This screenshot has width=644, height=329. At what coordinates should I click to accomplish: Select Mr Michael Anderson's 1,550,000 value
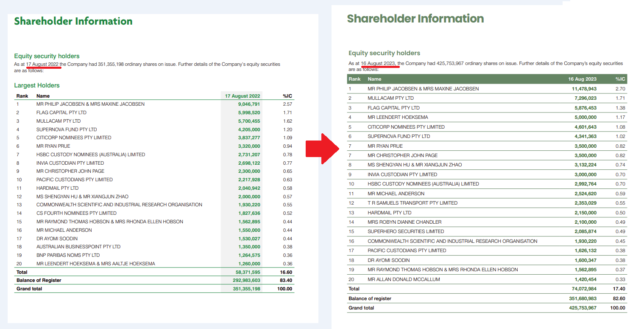point(249,230)
